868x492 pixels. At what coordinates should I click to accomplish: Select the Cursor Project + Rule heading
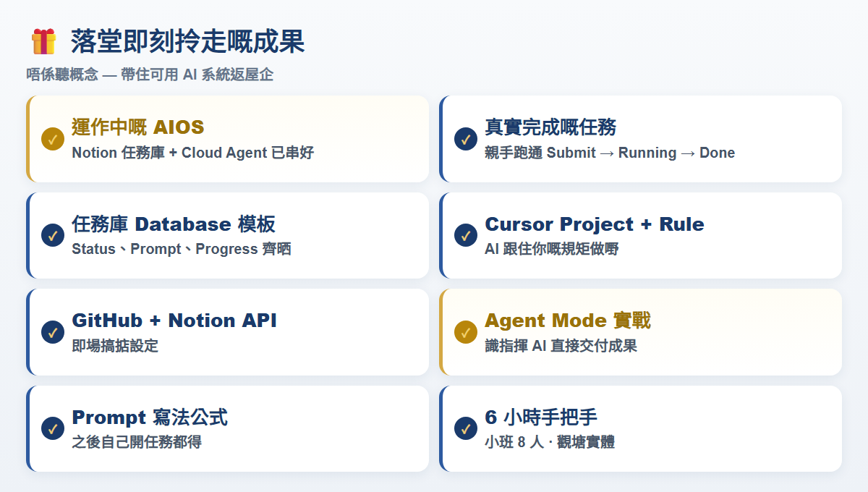pos(595,224)
